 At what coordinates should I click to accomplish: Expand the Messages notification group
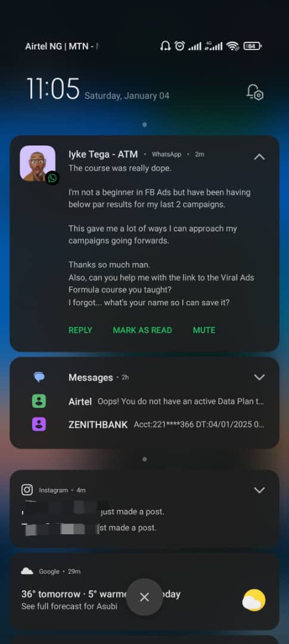point(259,377)
